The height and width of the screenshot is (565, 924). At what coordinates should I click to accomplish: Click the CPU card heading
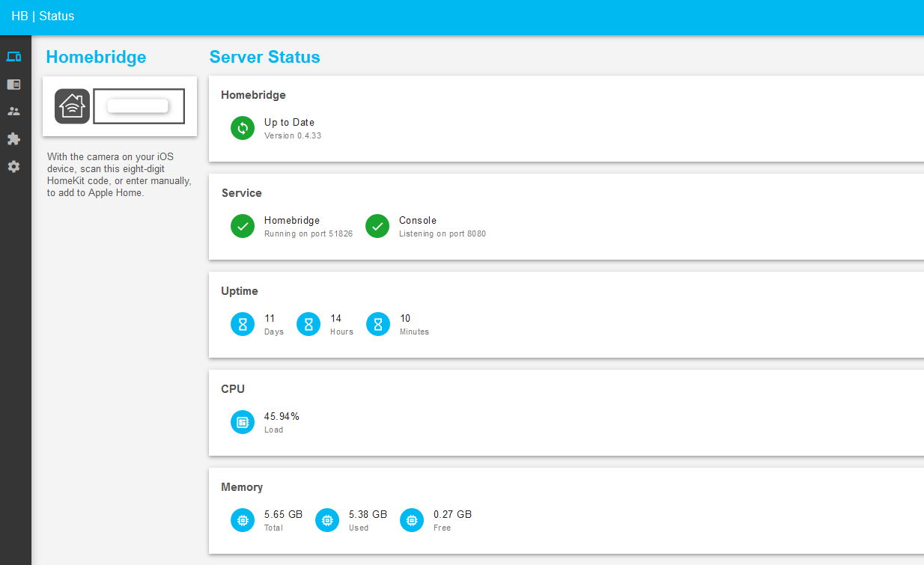233,389
